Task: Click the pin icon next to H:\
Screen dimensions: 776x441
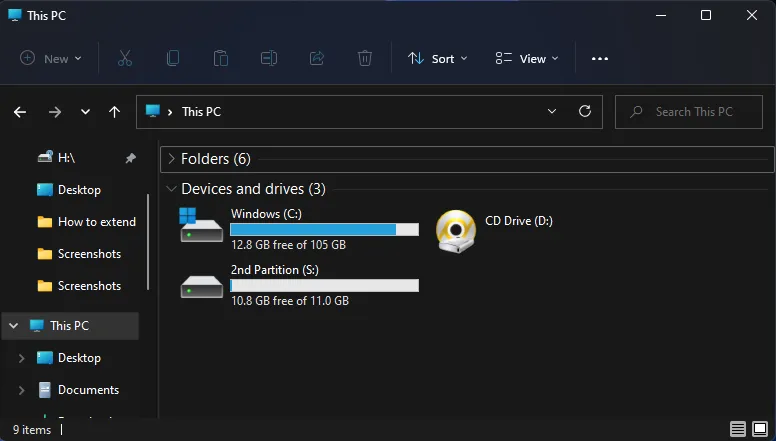Action: [x=130, y=158]
